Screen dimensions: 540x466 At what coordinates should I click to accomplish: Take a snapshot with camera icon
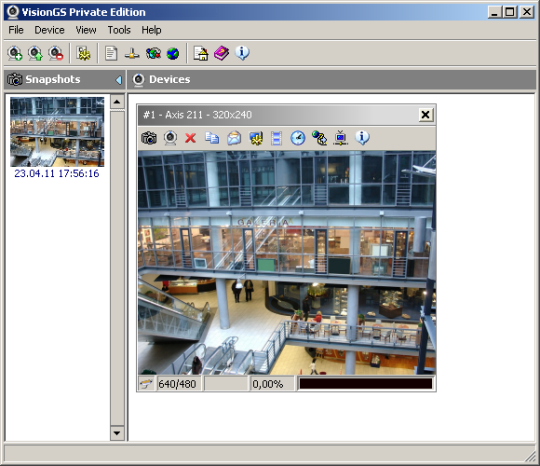pyautogui.click(x=149, y=138)
